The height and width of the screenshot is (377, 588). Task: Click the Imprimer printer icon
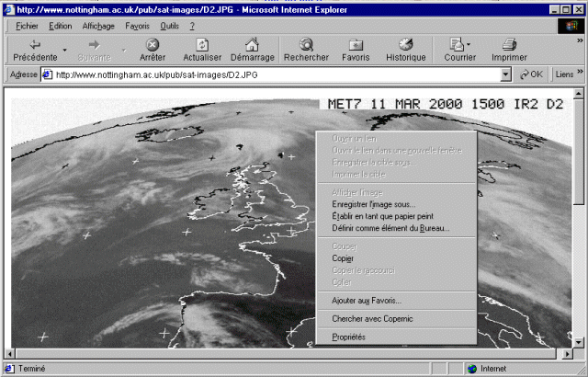click(509, 44)
